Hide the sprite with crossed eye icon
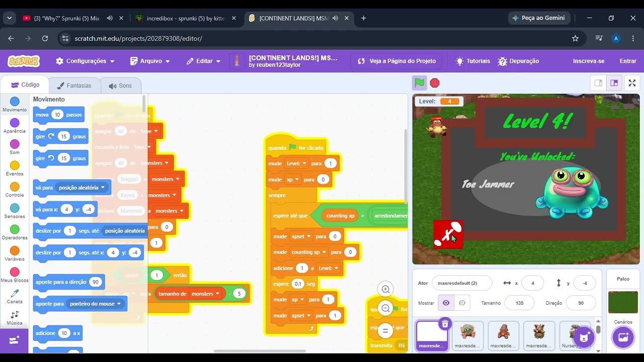The width and height of the screenshot is (644, 362). coord(462,303)
